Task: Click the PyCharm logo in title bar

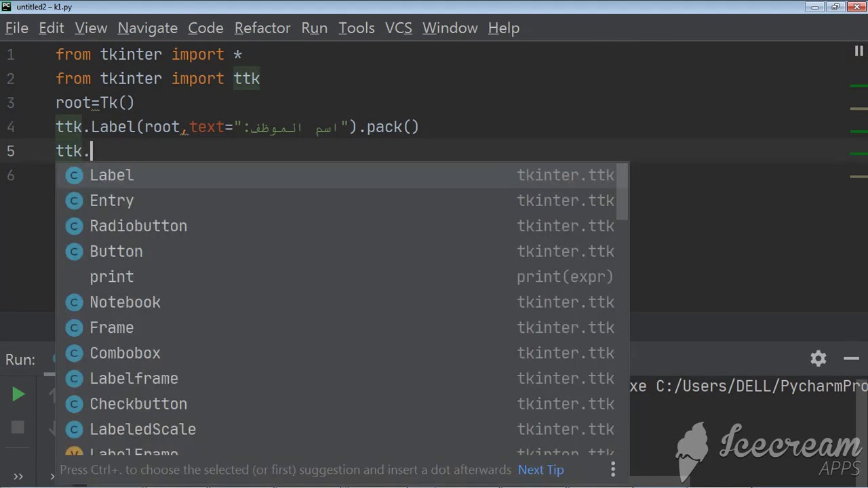Action: tap(7, 7)
